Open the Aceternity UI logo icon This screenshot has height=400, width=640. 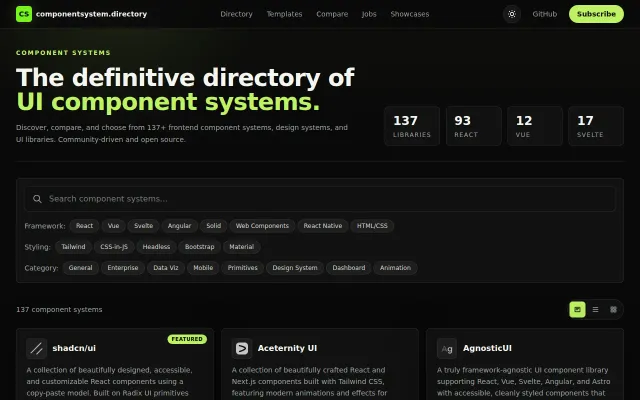(x=242, y=349)
